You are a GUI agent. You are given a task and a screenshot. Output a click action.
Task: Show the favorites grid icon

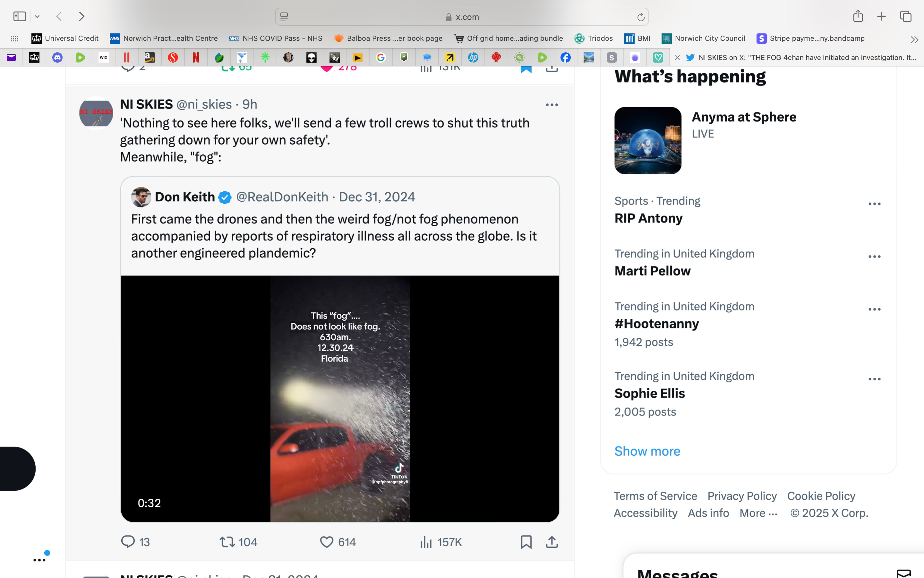point(14,39)
